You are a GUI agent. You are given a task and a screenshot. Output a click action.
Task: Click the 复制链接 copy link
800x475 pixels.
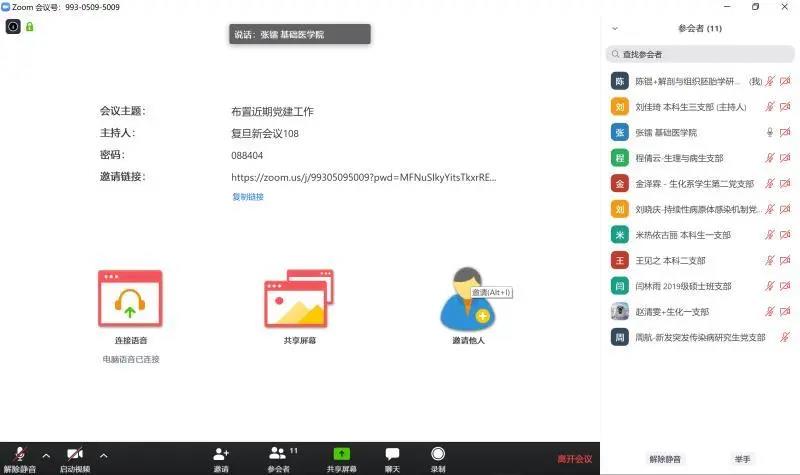tap(248, 197)
